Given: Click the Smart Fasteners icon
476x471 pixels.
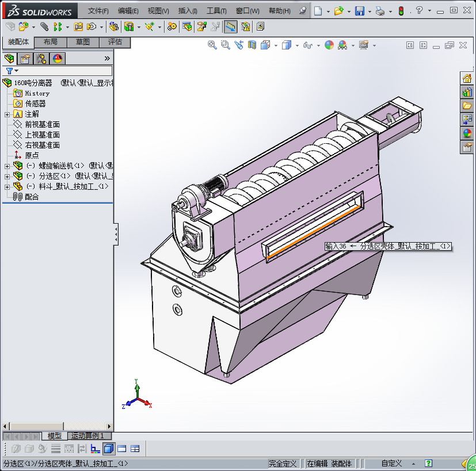Looking at the screenshot, I should point(78,27).
